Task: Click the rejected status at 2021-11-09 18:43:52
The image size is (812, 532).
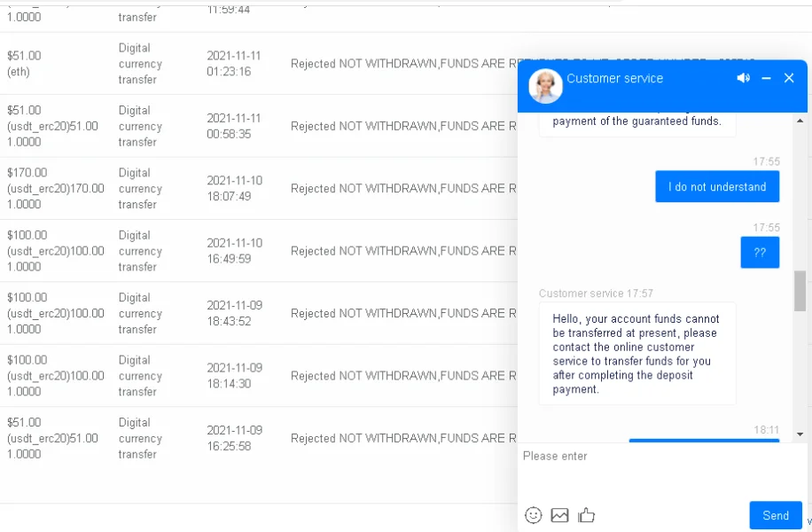Action: pyautogui.click(x=397, y=313)
